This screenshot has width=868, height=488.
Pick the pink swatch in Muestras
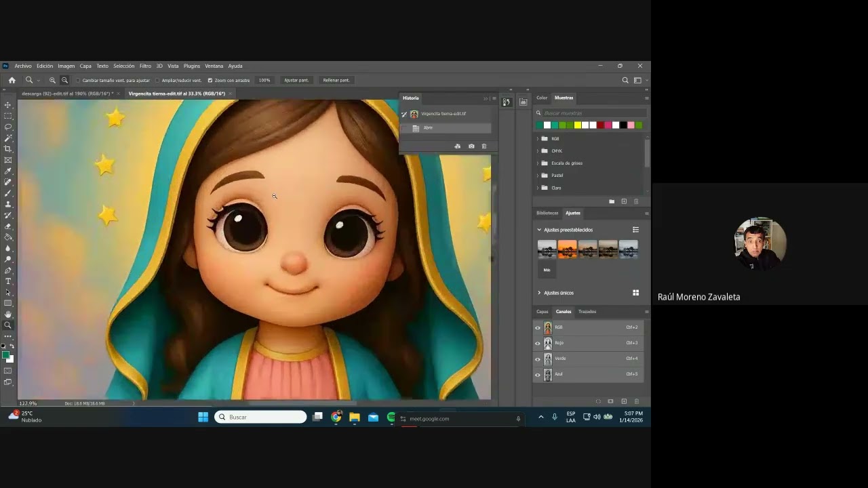pyautogui.click(x=631, y=125)
